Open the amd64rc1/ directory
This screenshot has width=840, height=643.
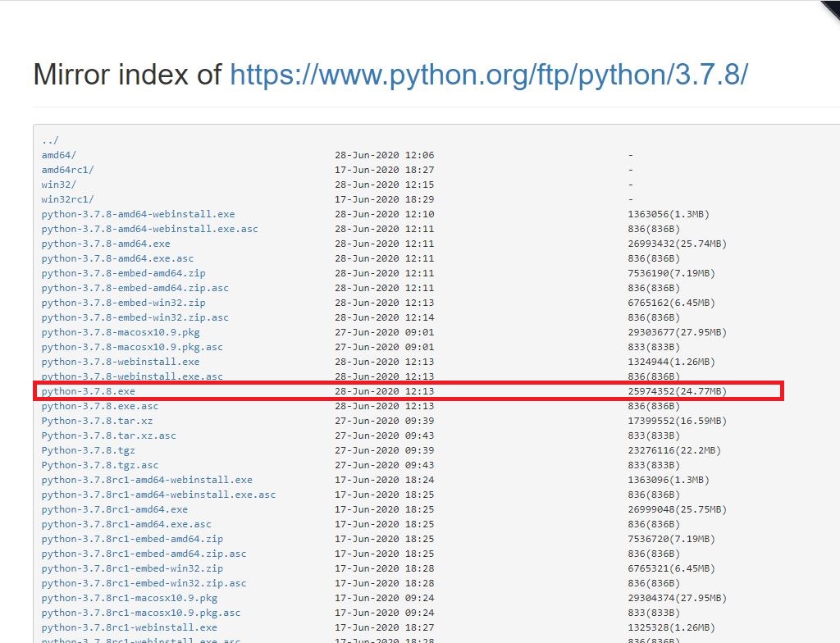tap(68, 170)
